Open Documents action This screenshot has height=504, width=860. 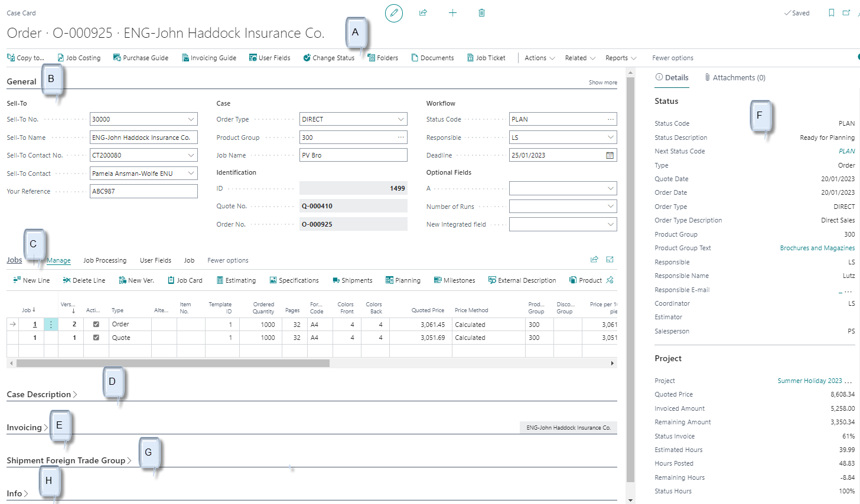tap(433, 58)
